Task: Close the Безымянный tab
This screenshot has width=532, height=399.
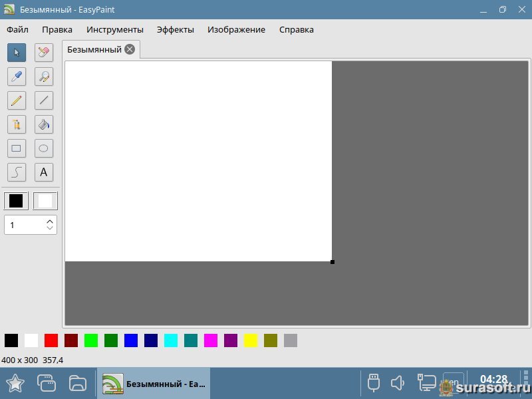Action: click(130, 49)
